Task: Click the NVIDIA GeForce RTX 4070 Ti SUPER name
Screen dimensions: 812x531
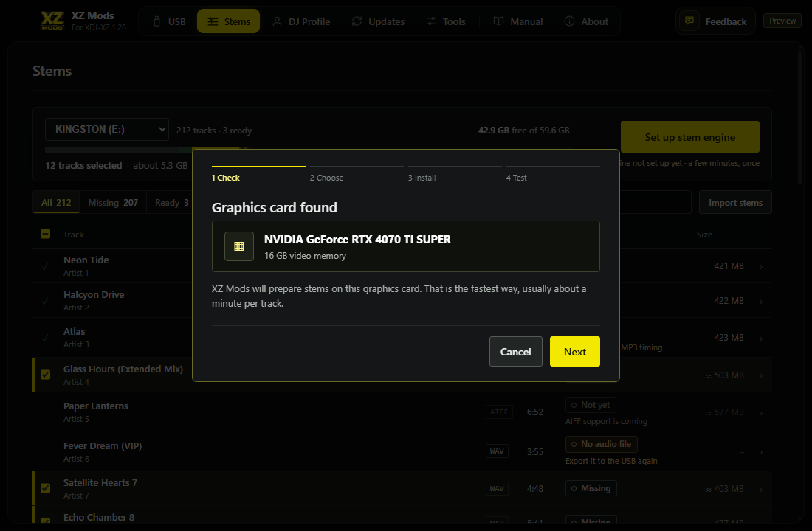Action: 357,239
